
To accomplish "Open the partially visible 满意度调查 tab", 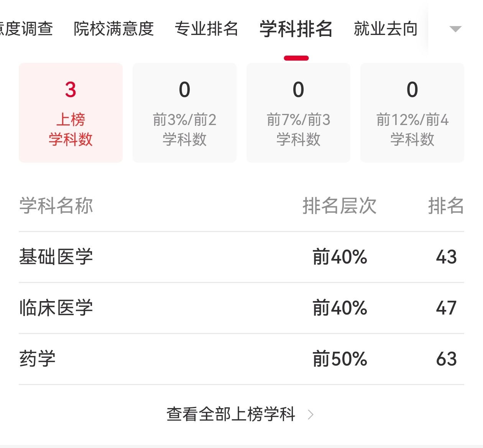I will point(26,29).
